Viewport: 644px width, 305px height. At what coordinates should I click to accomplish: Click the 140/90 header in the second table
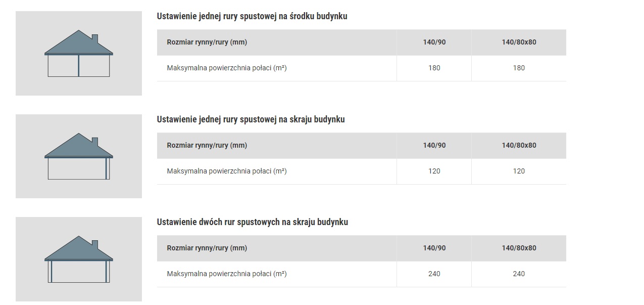tap(434, 145)
